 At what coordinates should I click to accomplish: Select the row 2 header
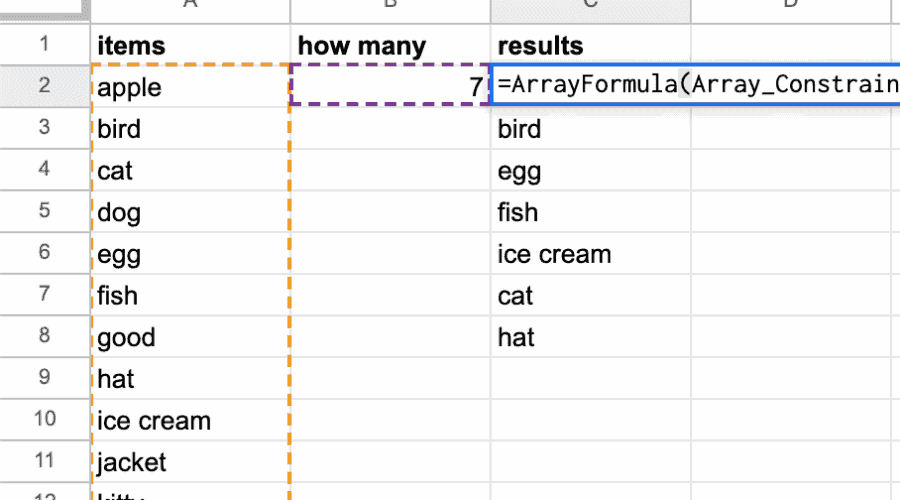tap(44, 87)
